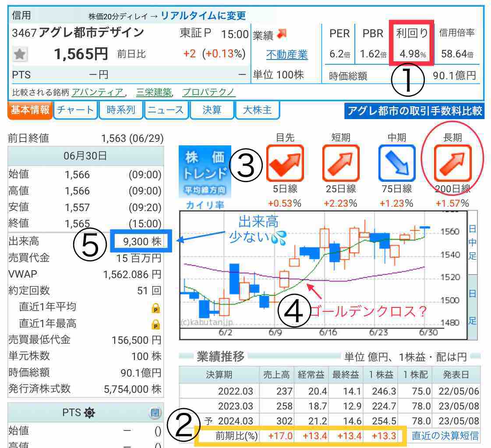The image size is (491, 448).
Task: Click the 売上高 column header
Action: point(276,375)
